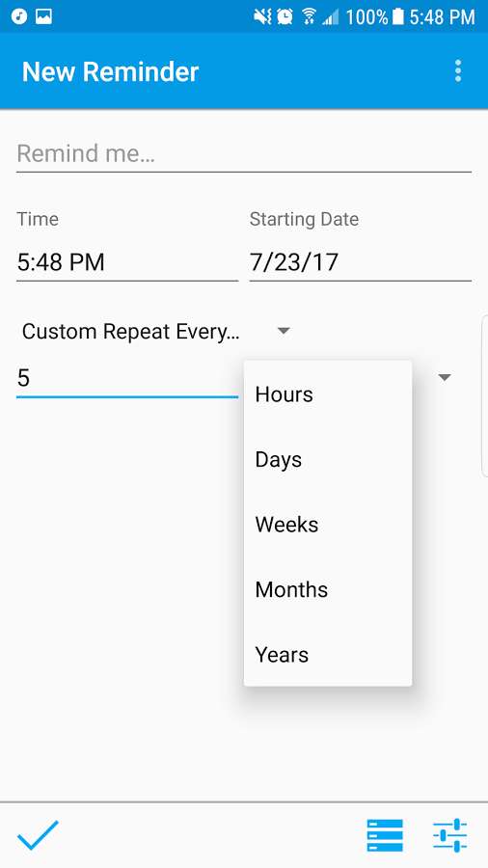Expand the Custom Repeat Every dropdown
The width and height of the screenshot is (488, 868).
click(x=156, y=331)
